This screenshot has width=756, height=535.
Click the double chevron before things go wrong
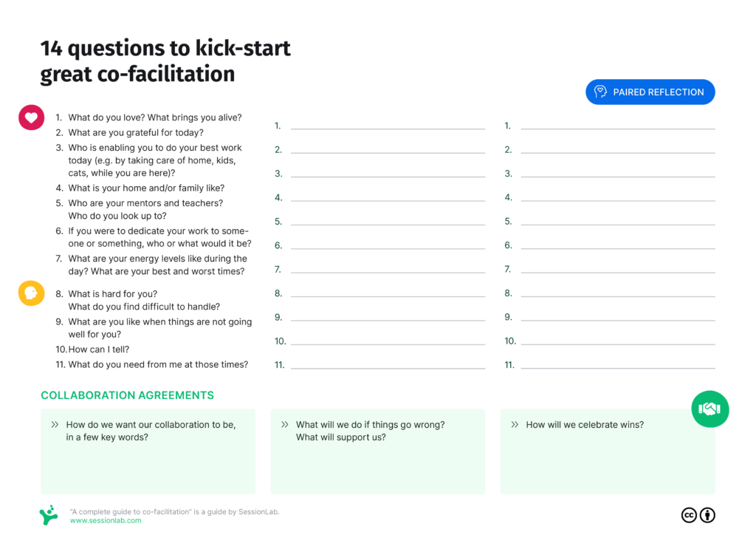tap(284, 424)
